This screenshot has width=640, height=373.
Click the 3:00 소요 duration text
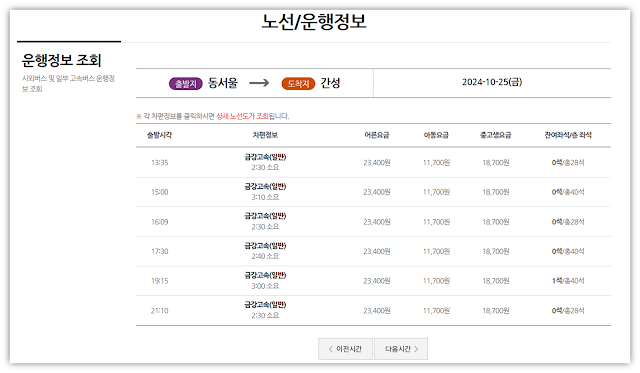pyautogui.click(x=265, y=286)
